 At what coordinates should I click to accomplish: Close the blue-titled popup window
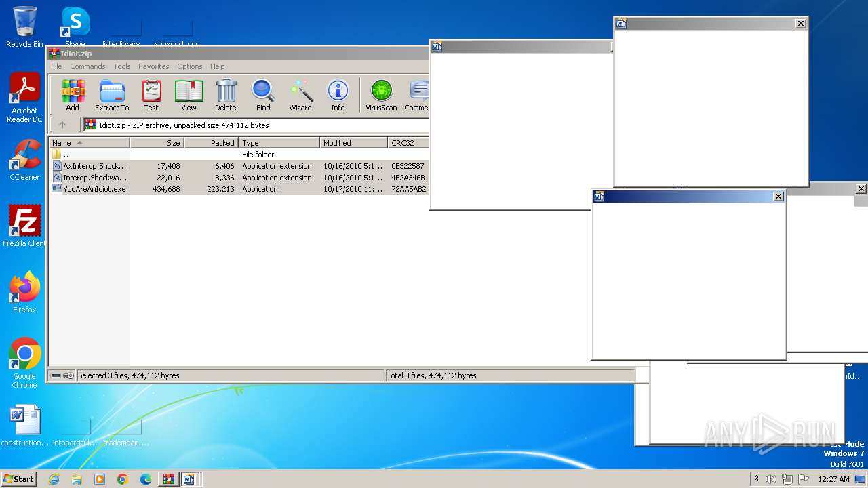pos(778,196)
